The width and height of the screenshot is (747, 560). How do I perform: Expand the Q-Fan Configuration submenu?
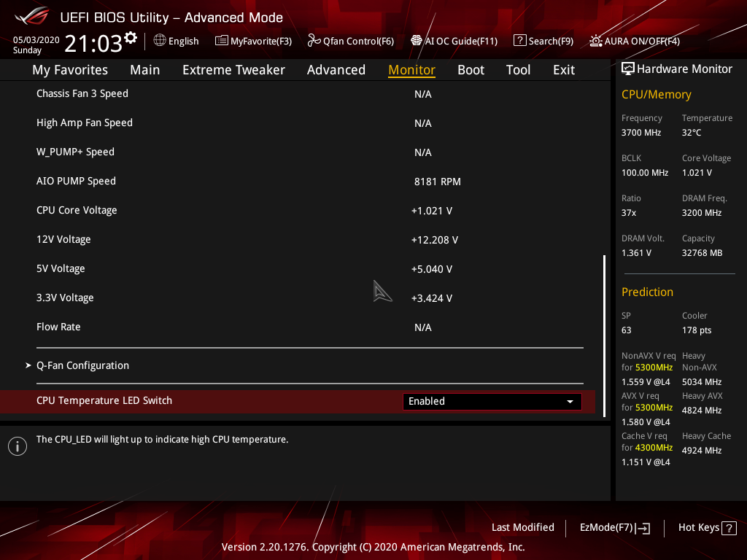coord(82,366)
